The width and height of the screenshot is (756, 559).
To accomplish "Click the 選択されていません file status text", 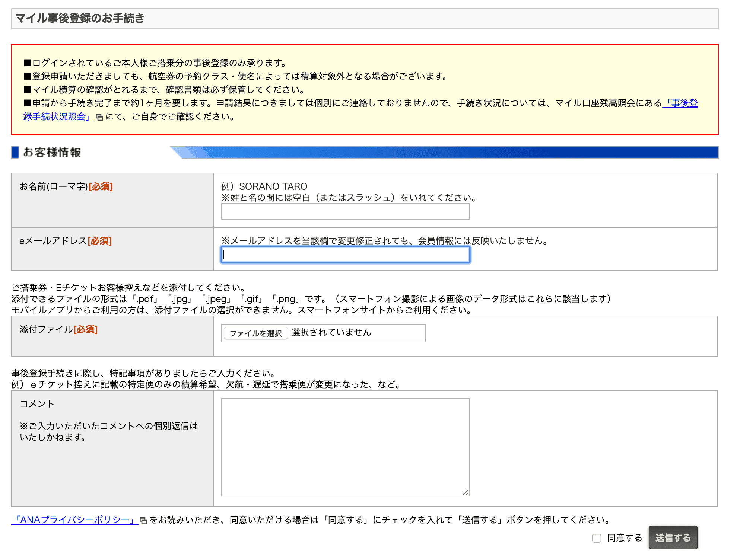I will click(331, 332).
